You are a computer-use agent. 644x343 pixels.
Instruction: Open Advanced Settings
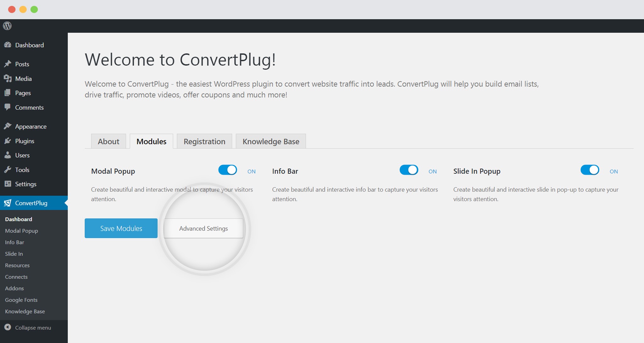point(203,228)
